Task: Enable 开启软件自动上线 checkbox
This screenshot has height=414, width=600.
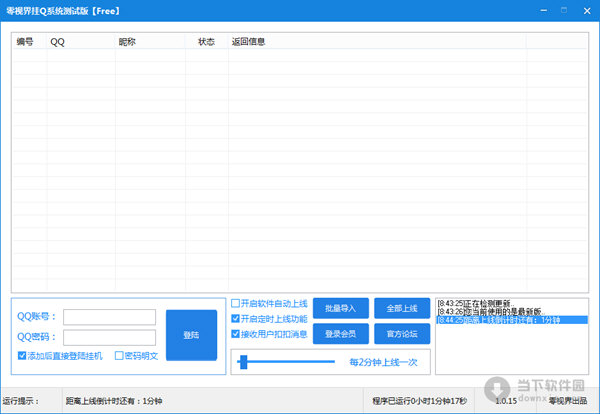Action: point(235,303)
